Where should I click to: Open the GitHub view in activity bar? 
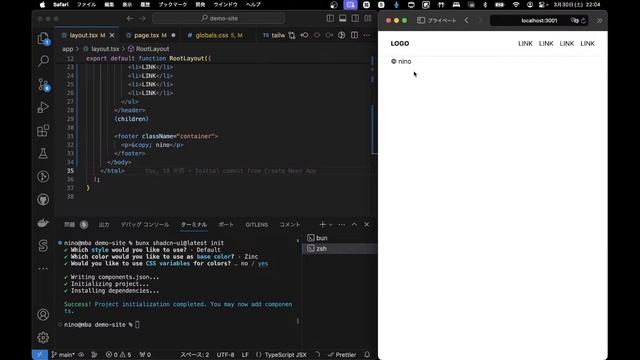tap(43, 200)
